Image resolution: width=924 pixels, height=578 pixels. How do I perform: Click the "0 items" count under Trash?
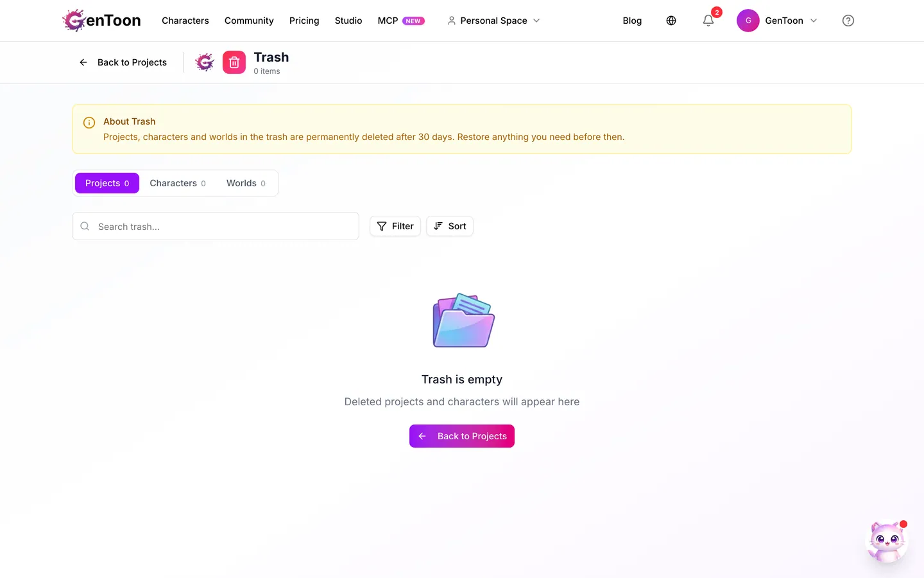(x=267, y=71)
